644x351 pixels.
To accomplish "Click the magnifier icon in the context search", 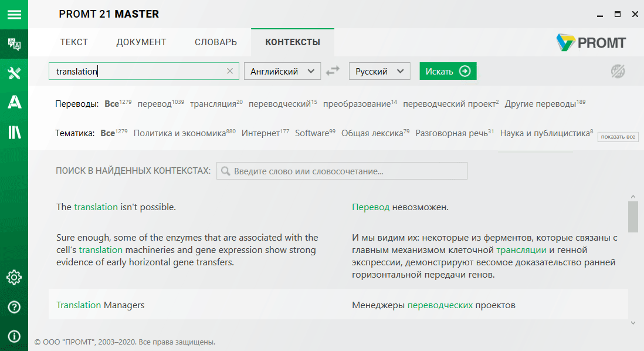I will (x=225, y=171).
